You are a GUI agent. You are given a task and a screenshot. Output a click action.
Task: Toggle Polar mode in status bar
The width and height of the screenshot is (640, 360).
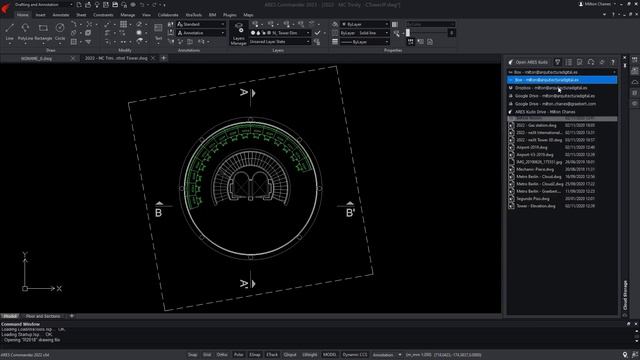[238, 355]
